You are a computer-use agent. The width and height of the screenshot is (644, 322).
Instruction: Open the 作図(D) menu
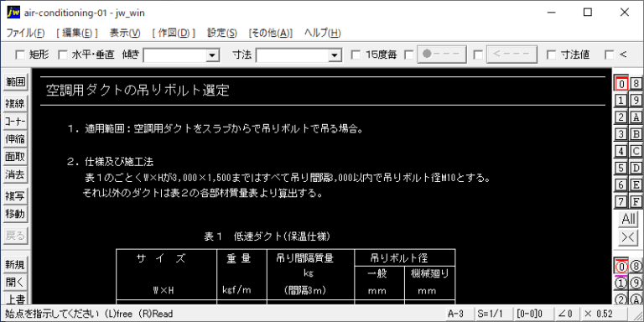click(x=174, y=34)
